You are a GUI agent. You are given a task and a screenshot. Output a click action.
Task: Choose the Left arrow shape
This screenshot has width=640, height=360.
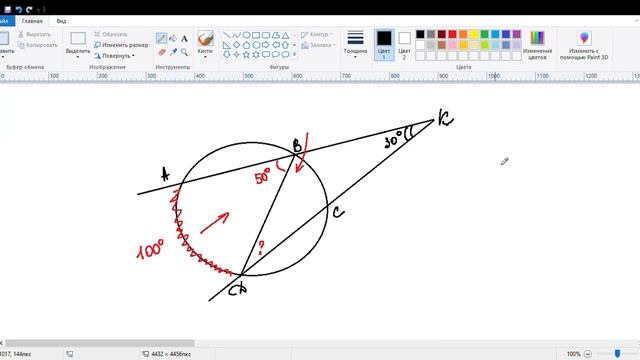coord(276,45)
